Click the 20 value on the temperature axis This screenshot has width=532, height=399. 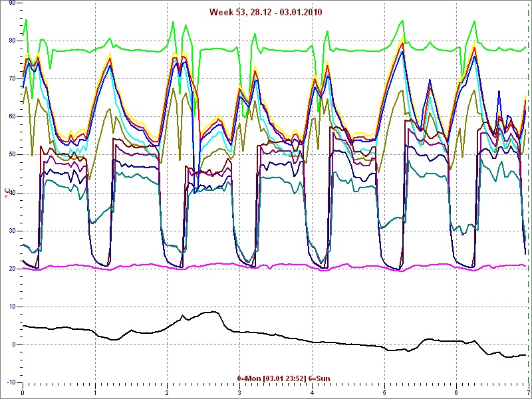click(x=11, y=269)
